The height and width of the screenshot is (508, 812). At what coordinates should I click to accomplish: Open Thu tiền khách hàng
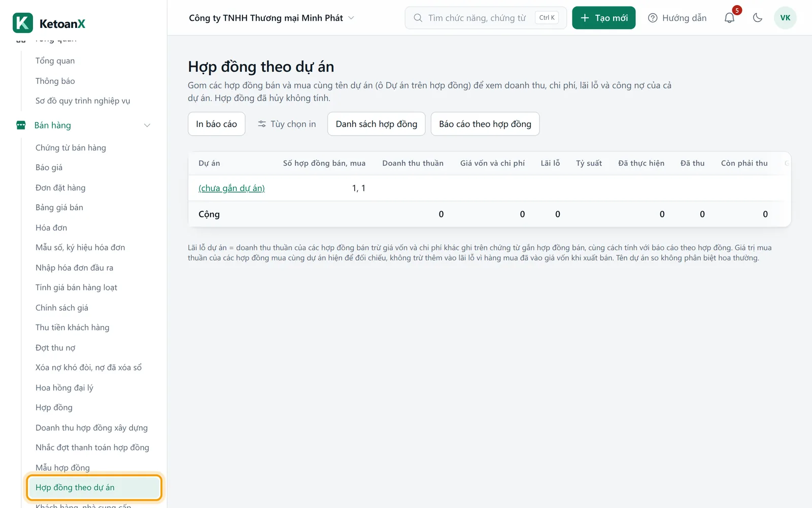pos(72,328)
